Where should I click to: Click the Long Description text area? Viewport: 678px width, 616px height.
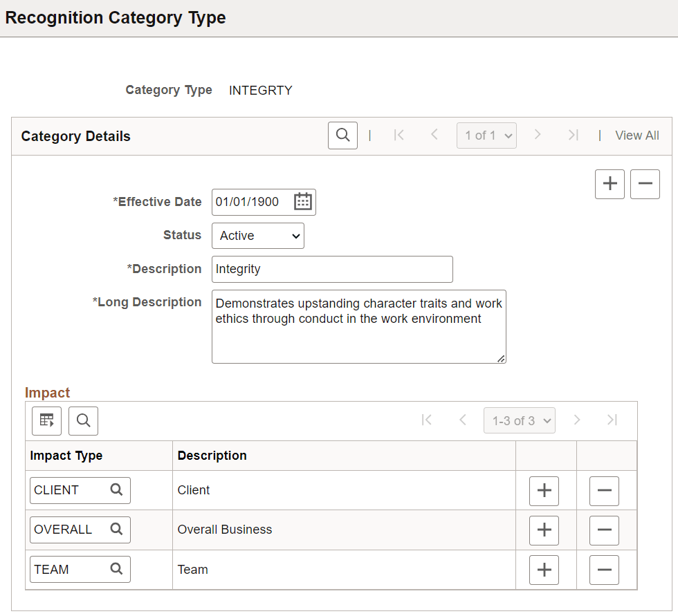point(358,325)
